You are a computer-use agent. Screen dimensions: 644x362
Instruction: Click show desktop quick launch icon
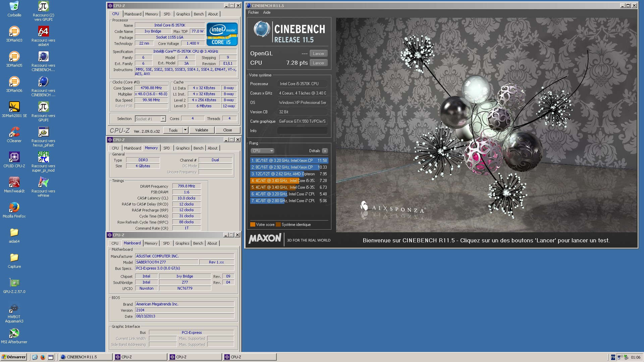(51, 357)
